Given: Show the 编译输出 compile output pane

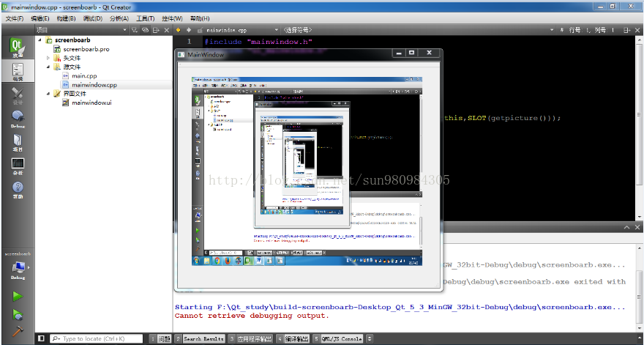Looking at the screenshot, I should coord(293,339).
